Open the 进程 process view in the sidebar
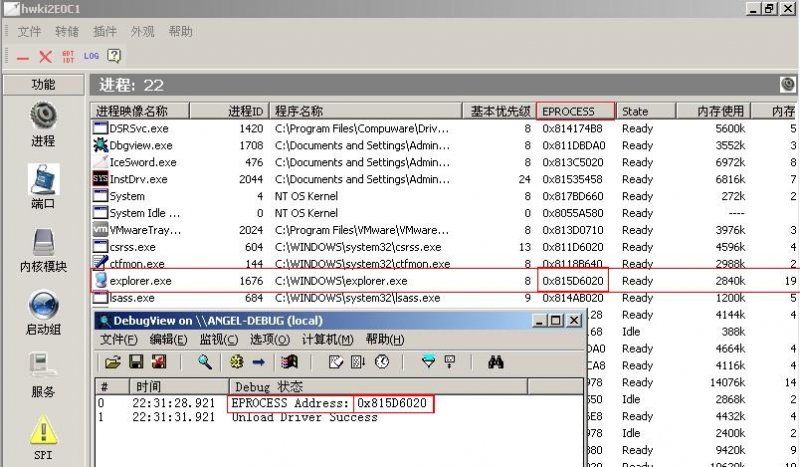800x467 pixels. point(43,124)
